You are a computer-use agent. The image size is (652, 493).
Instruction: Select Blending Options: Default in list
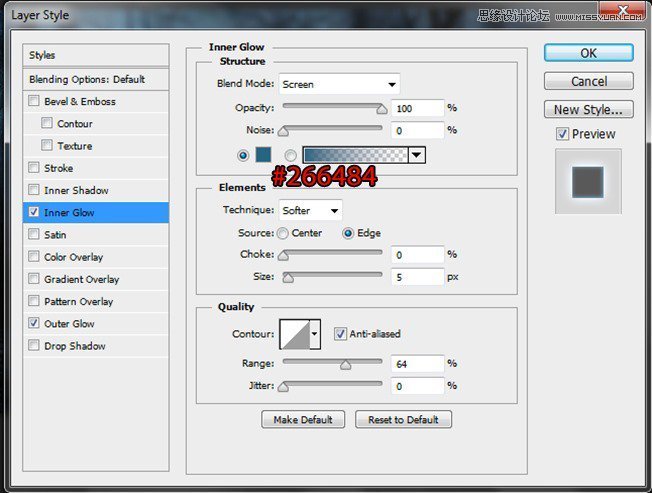tap(87, 79)
